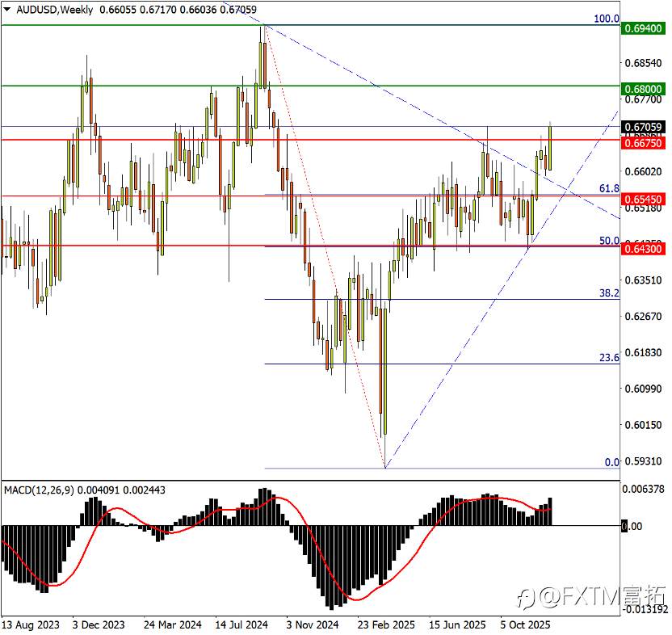This screenshot has height=635, width=672.
Task: Select the 0.60150 price axis value
Action: [643, 424]
